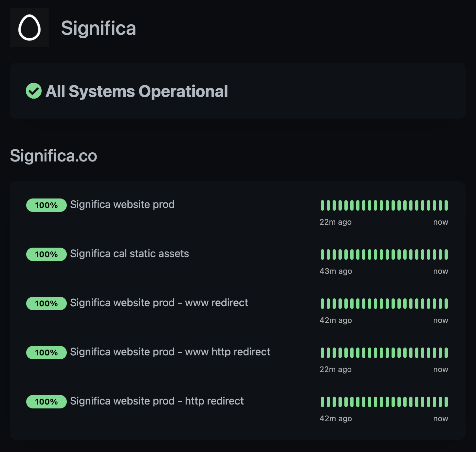Click 100% badge for cal static assets
The image size is (476, 452).
(46, 254)
